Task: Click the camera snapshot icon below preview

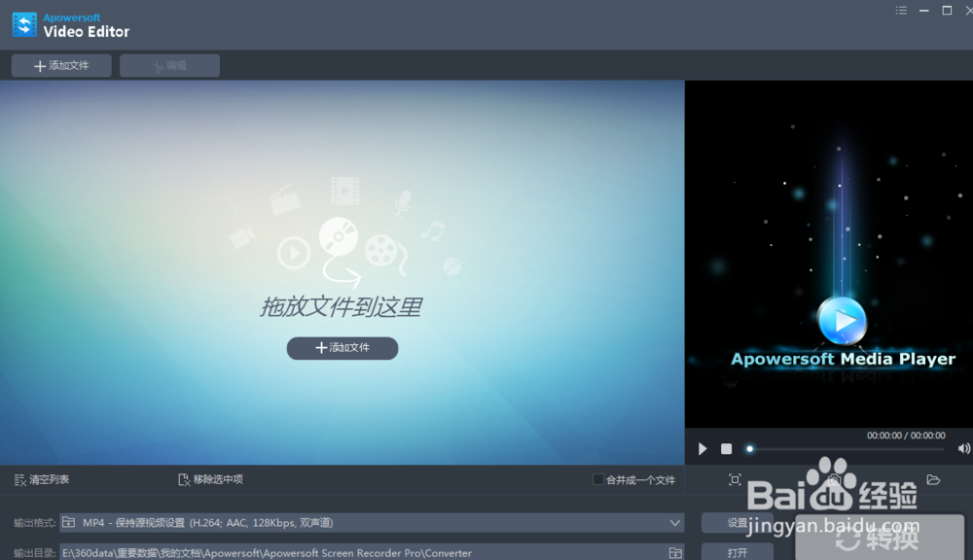Action: click(834, 479)
